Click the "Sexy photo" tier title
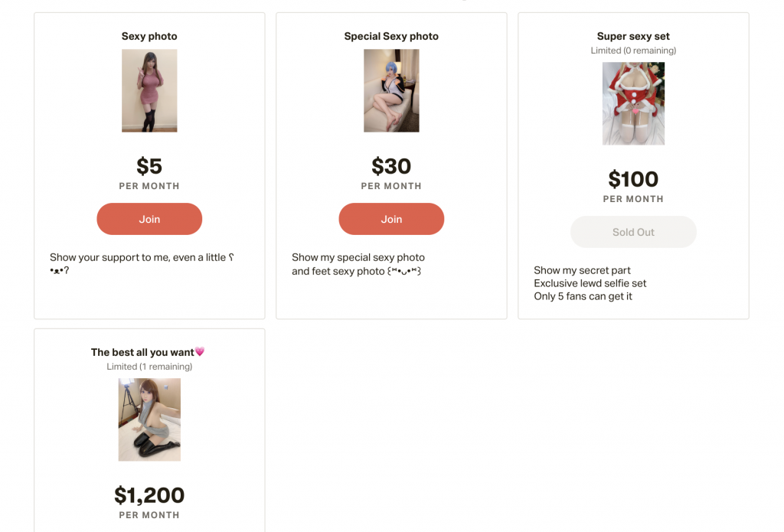The image size is (784, 532). pos(149,36)
